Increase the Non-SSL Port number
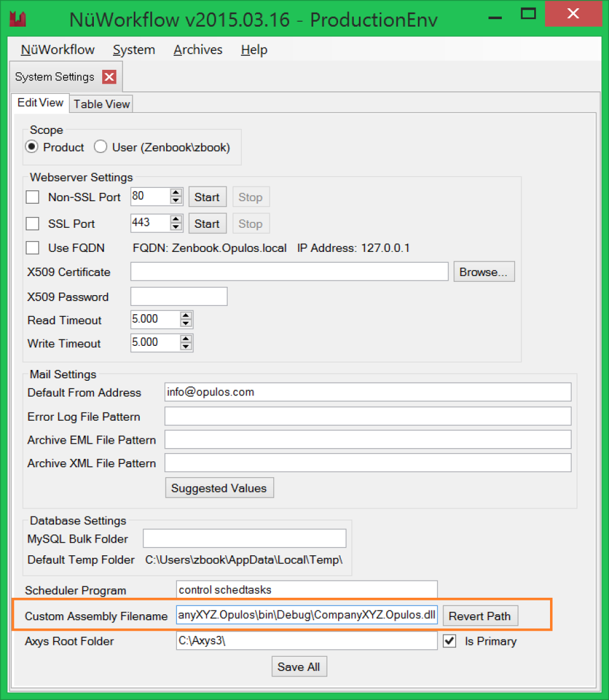The width and height of the screenshot is (609, 700). click(x=176, y=193)
